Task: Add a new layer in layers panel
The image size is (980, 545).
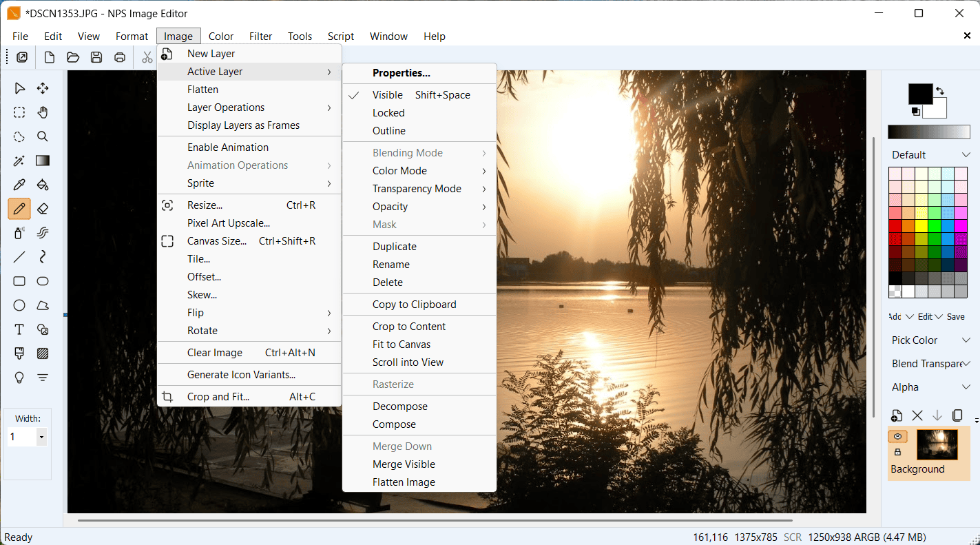Action: pyautogui.click(x=897, y=415)
